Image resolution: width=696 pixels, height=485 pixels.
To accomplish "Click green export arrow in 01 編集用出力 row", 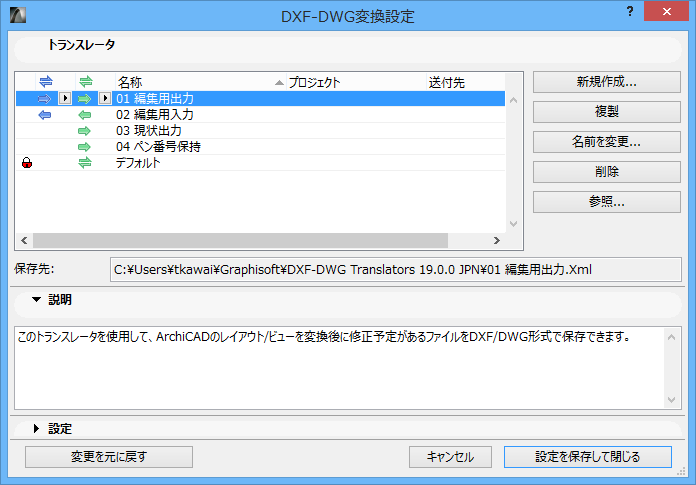I will (x=84, y=99).
